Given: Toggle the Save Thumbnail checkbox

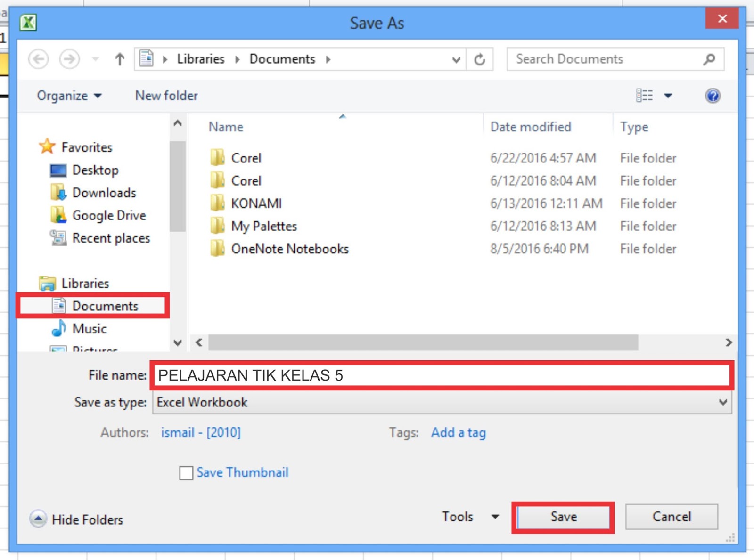Looking at the screenshot, I should pyautogui.click(x=186, y=472).
